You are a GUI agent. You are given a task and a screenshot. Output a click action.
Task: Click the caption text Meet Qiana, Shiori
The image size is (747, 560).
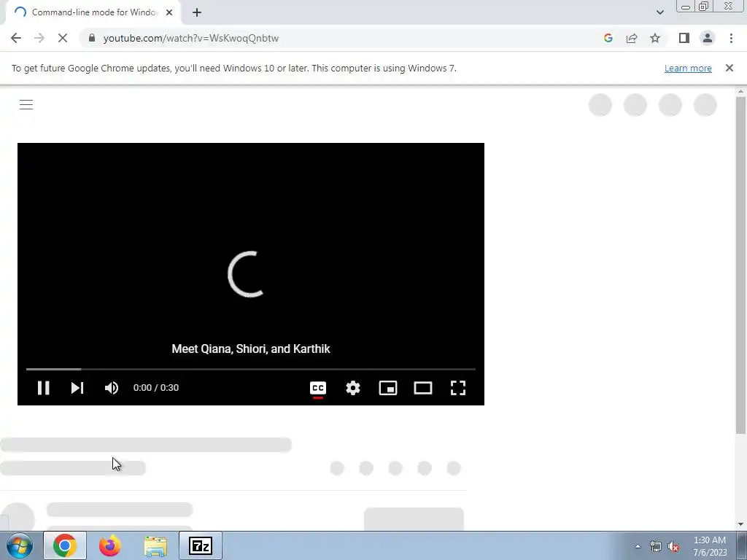click(x=251, y=349)
